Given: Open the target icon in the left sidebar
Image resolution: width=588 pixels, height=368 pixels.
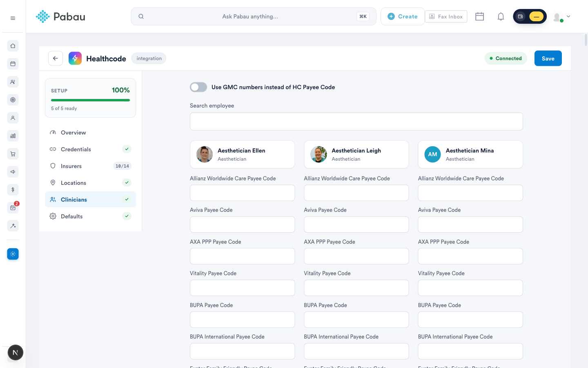Looking at the screenshot, I should click(13, 100).
